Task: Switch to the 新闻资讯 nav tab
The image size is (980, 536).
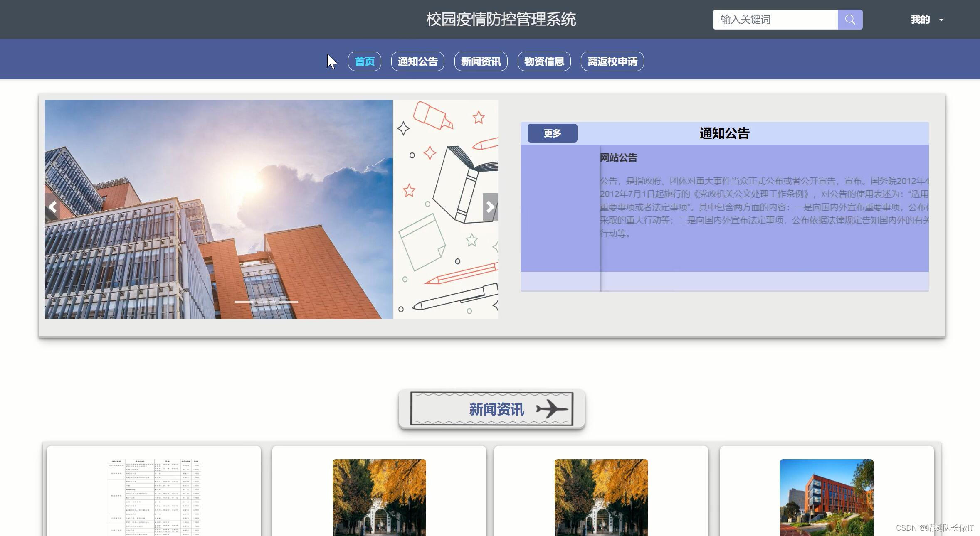Action: point(481,61)
